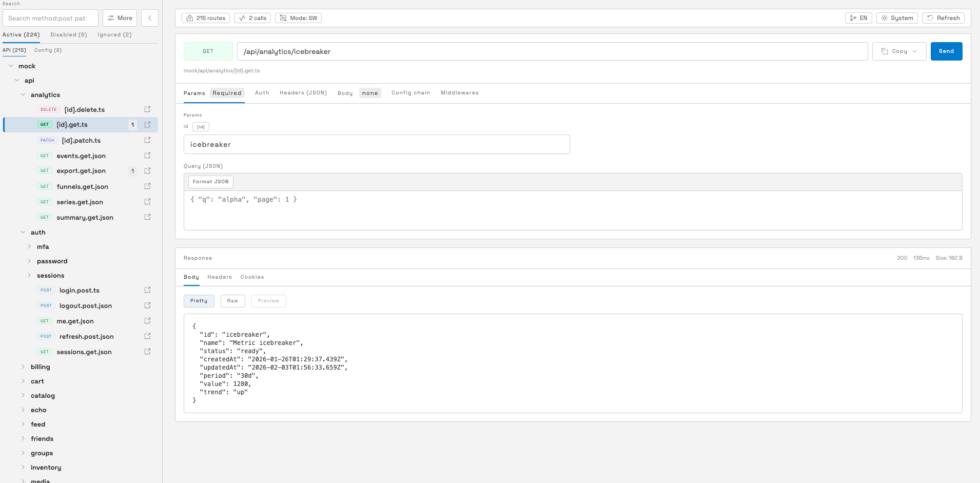Send the GET request
Screen dimensions: 980x483
click(946, 51)
